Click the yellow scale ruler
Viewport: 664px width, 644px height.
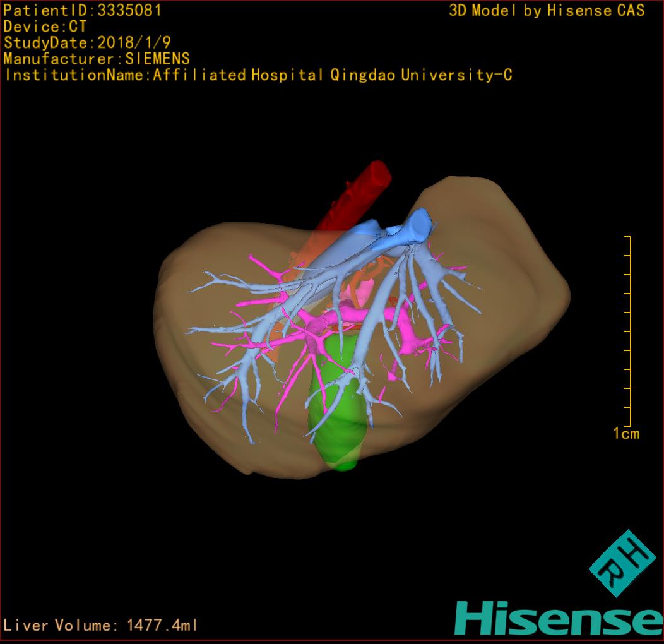point(628,331)
